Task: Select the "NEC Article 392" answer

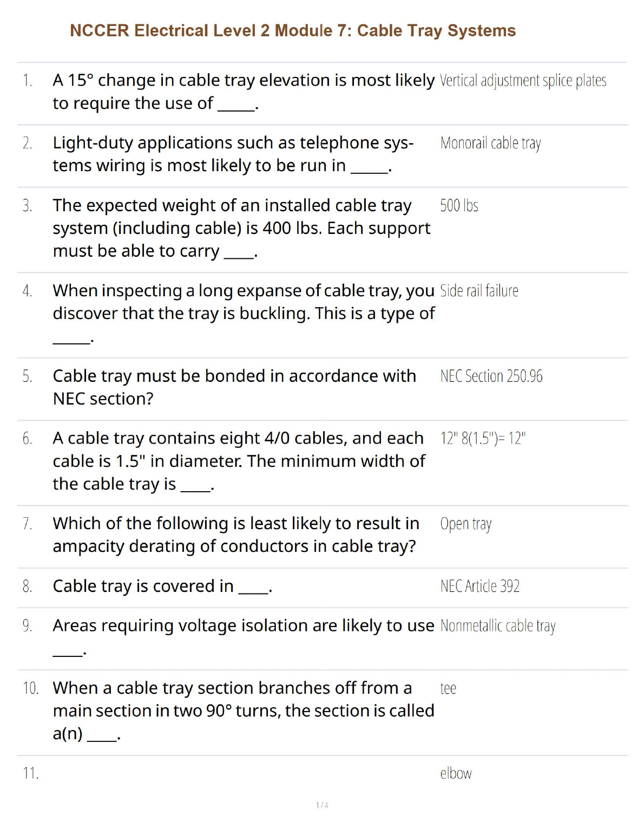Action: point(479,586)
